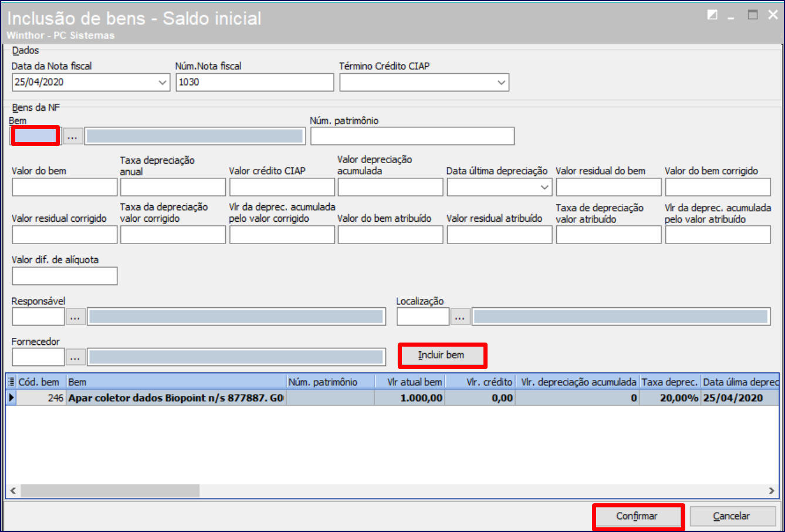Click the Valor do bem atribuído field
The height and width of the screenshot is (532, 785).
click(391, 235)
